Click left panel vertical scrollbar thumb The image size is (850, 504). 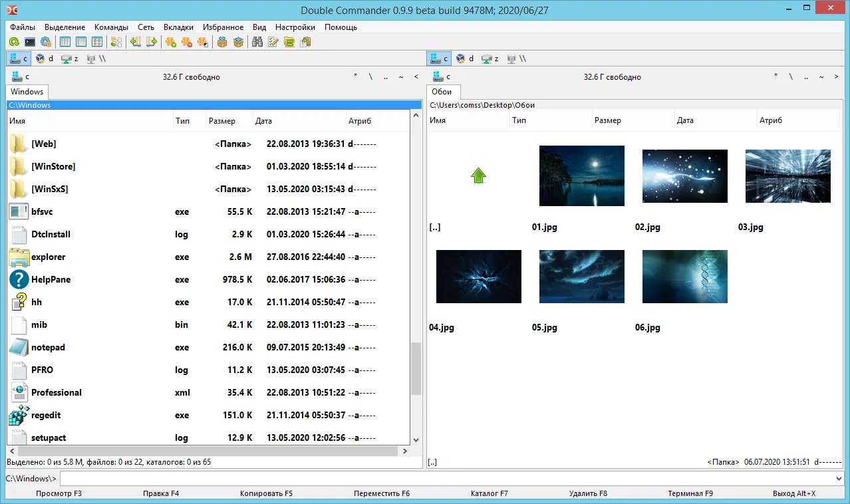click(416, 369)
